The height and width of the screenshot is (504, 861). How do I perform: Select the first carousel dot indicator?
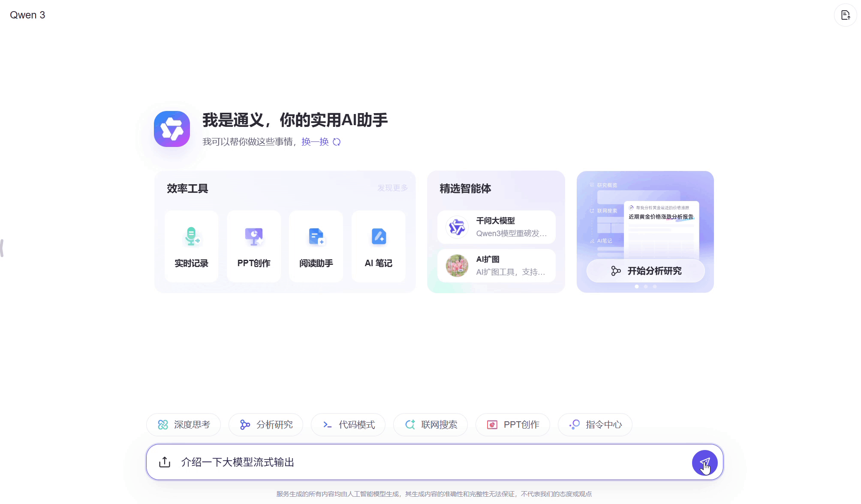click(x=637, y=287)
